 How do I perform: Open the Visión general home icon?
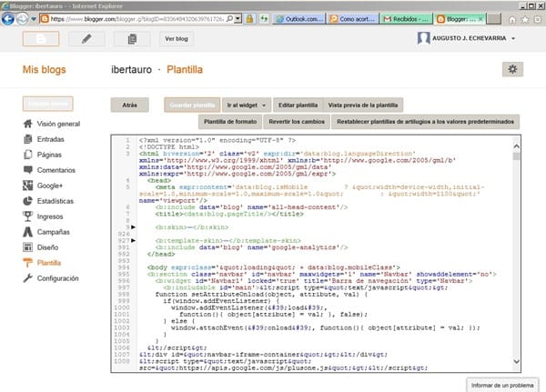pyautogui.click(x=26, y=123)
